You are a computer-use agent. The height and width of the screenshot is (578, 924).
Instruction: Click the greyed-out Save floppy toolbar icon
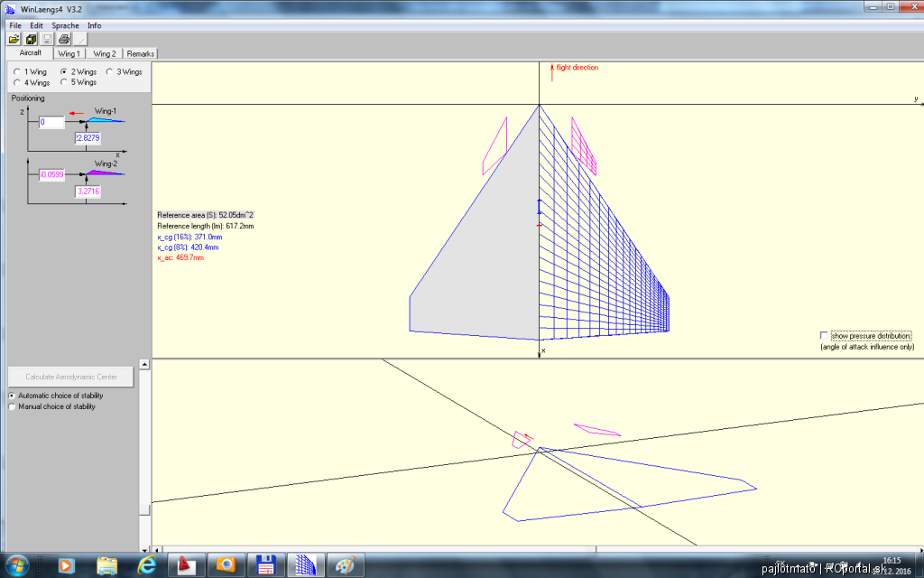47,40
